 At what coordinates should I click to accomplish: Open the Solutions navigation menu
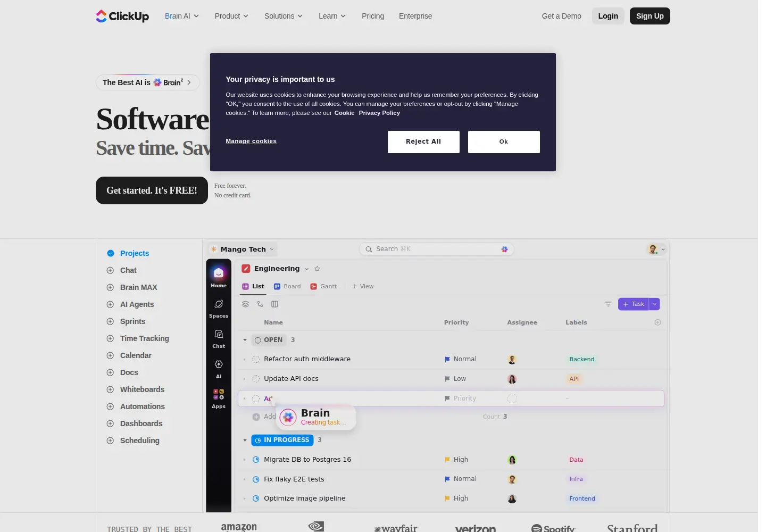click(x=284, y=16)
